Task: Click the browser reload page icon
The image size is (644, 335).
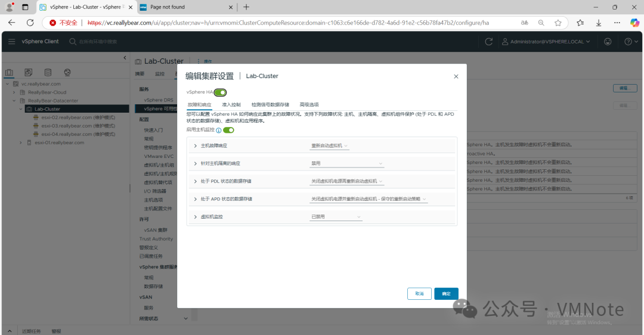Action: (30, 23)
